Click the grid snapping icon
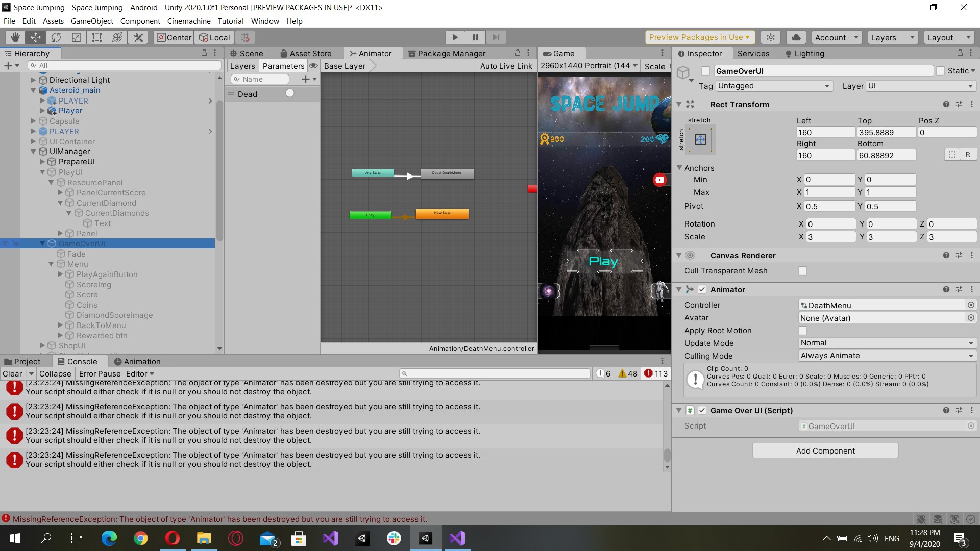The image size is (980, 551). point(245,37)
